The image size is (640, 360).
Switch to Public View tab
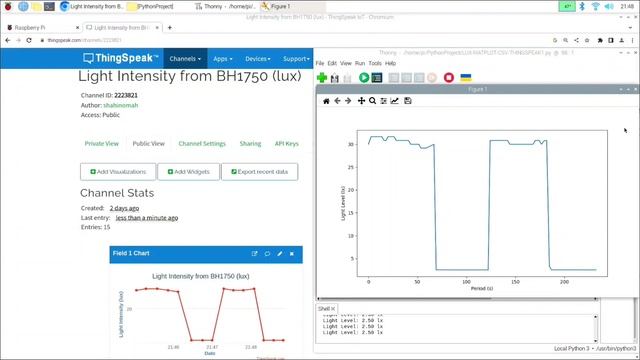[x=149, y=144]
